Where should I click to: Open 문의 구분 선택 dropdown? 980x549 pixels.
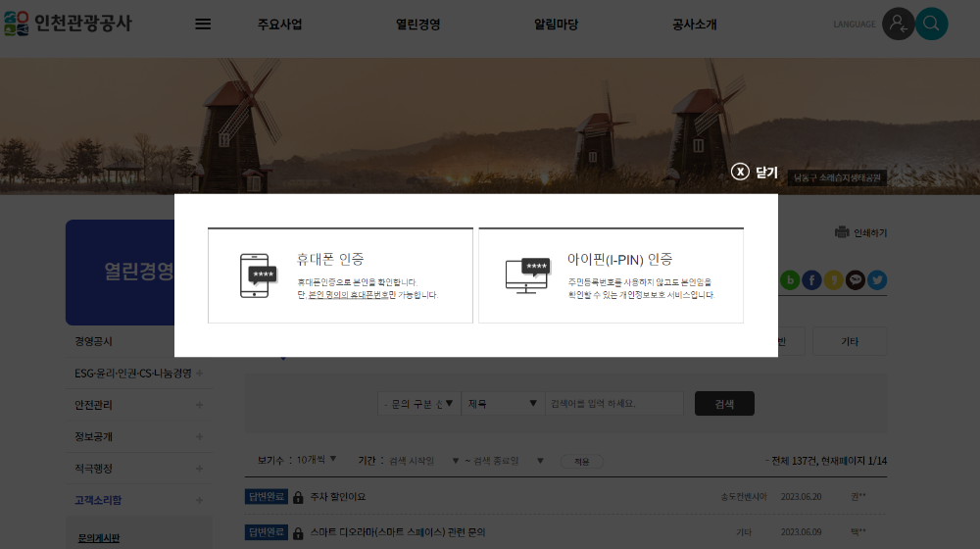418,404
